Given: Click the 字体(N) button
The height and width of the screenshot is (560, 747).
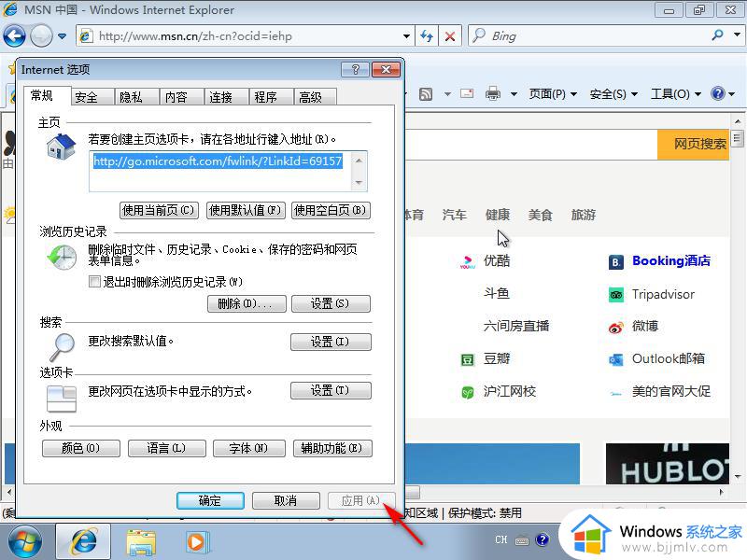Looking at the screenshot, I should pyautogui.click(x=249, y=448).
